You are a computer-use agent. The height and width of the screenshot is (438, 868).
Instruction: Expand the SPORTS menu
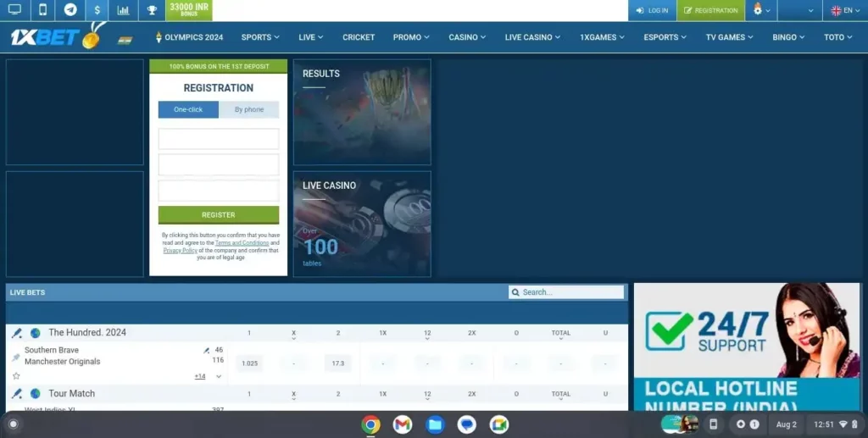[x=260, y=37]
